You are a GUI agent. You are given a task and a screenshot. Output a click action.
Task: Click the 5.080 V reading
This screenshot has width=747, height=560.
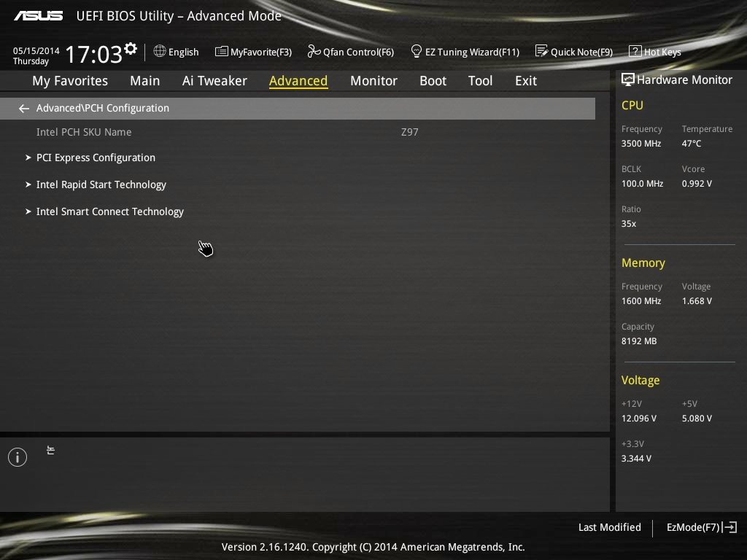click(697, 418)
